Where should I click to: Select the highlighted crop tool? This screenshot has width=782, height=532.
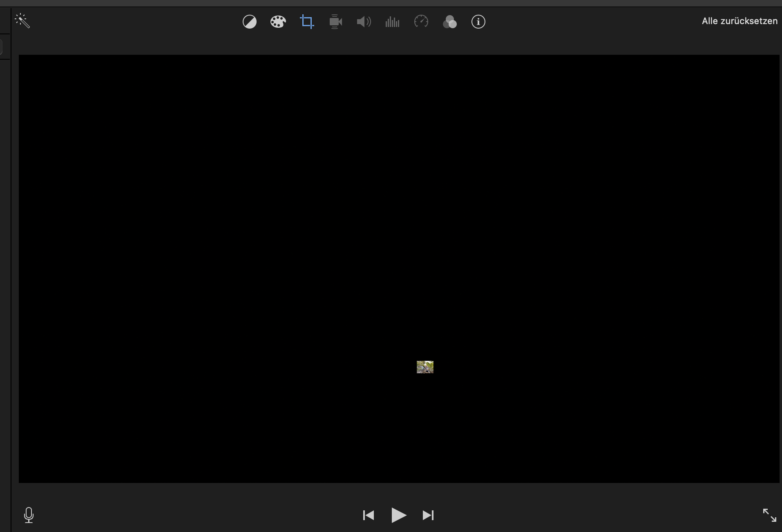click(x=307, y=22)
